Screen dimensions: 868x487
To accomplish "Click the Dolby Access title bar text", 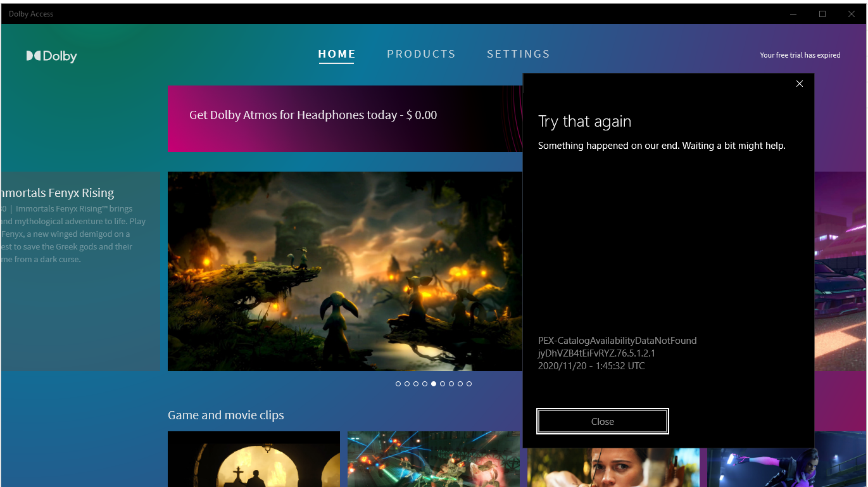I will click(31, 14).
